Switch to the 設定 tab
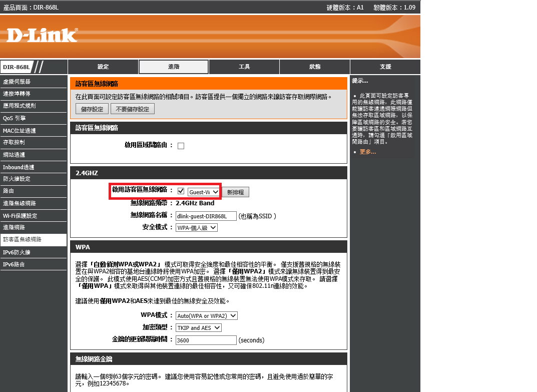Screen dimensions: 537x392 point(103,67)
